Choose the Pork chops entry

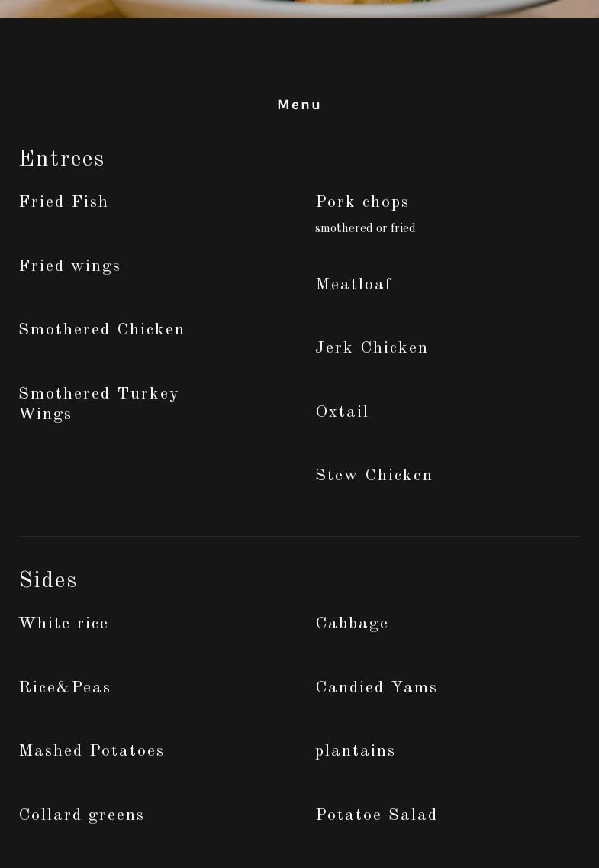point(362,202)
